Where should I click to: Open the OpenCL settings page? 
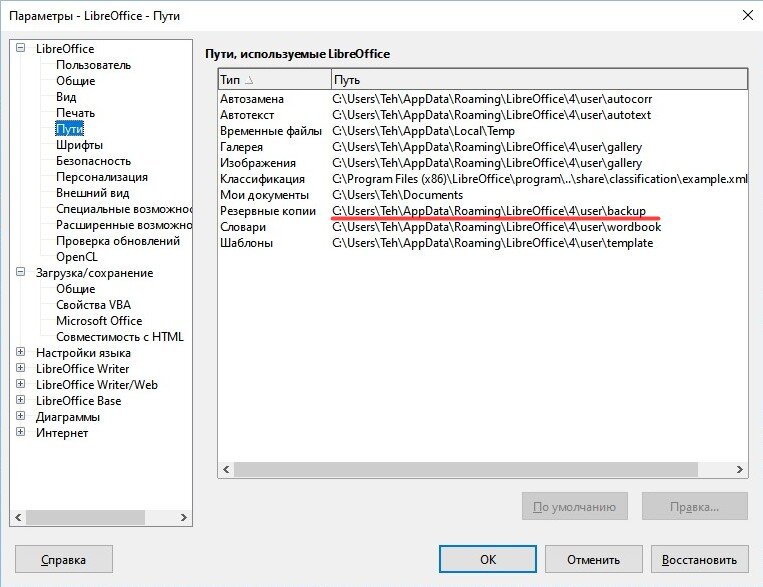[x=77, y=257]
